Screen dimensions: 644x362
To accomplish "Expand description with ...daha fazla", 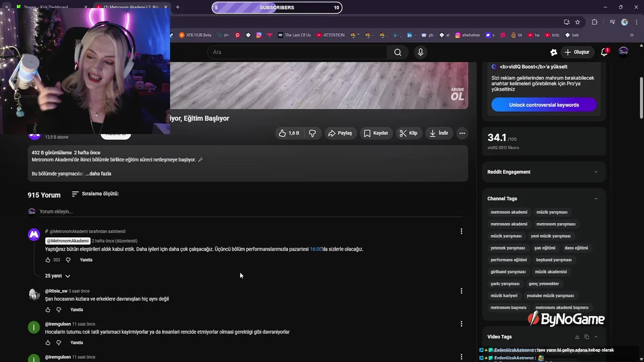I will tap(98, 174).
